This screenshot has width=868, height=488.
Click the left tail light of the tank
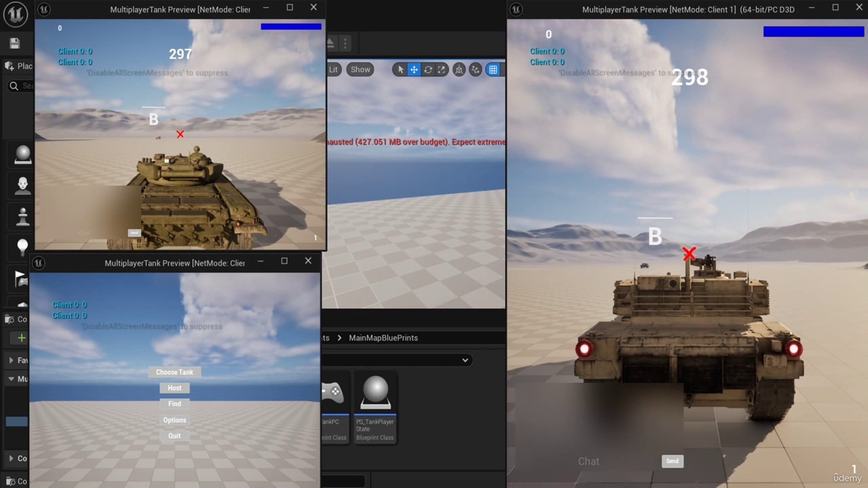(584, 349)
